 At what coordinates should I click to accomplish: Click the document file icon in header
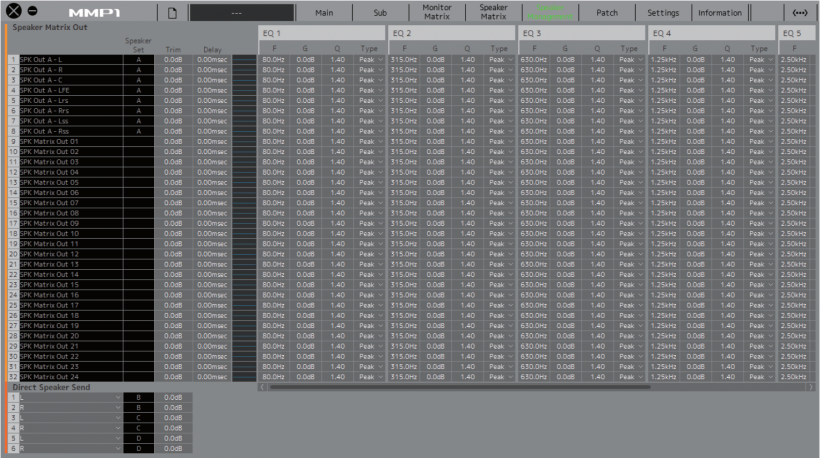[172, 13]
